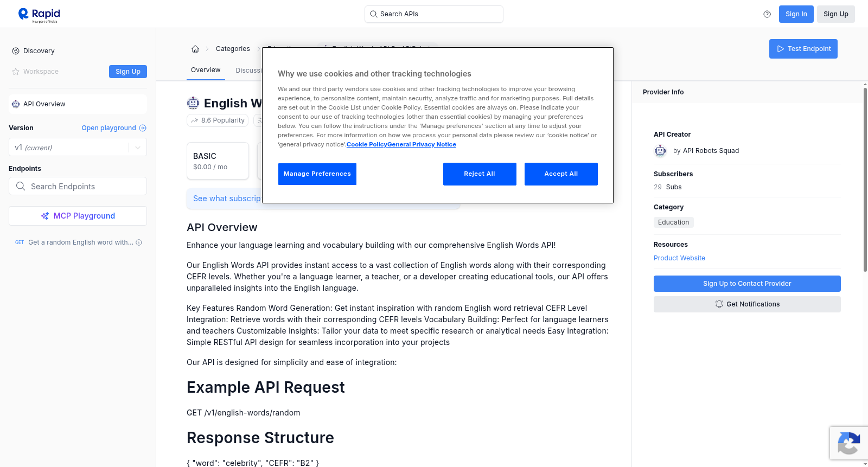The image size is (868, 467).
Task: Visit the Product Website link
Action: pyautogui.click(x=679, y=258)
